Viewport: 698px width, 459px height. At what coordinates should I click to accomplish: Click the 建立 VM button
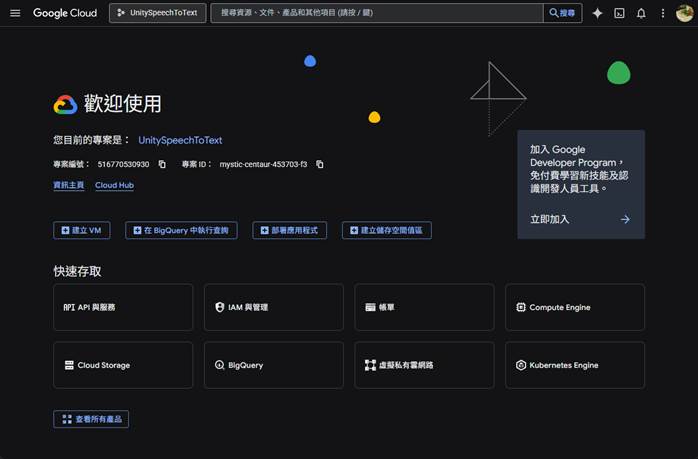tap(82, 230)
